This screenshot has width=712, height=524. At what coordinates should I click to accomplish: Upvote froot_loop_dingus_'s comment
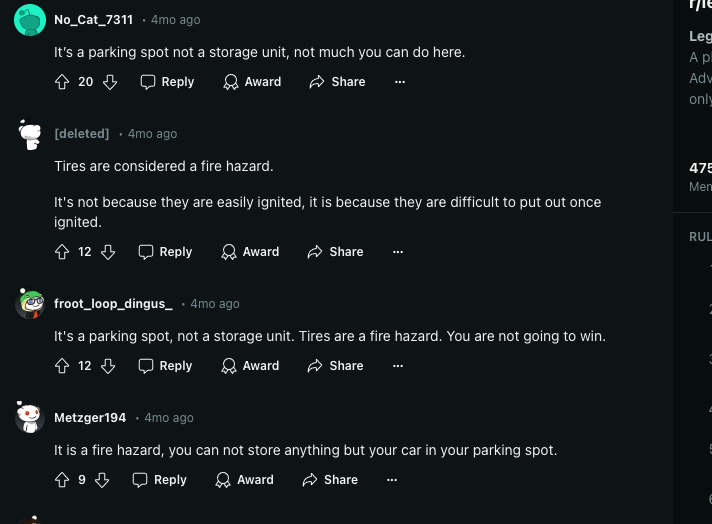[62, 366]
